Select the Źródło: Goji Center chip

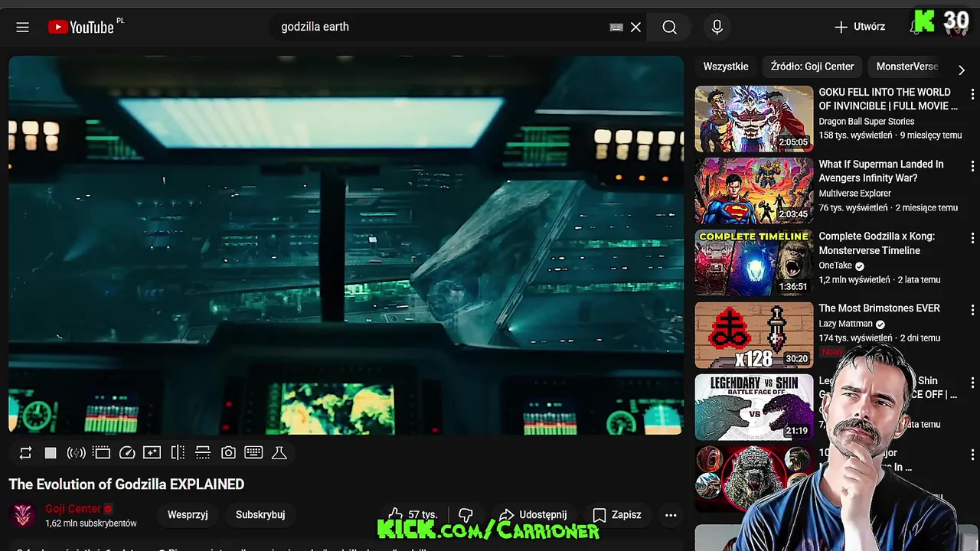pos(812,67)
